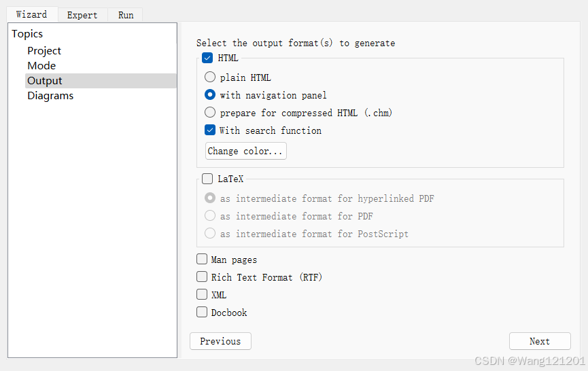The height and width of the screenshot is (371, 588).
Task: Select the Mode topic
Action: tap(41, 66)
